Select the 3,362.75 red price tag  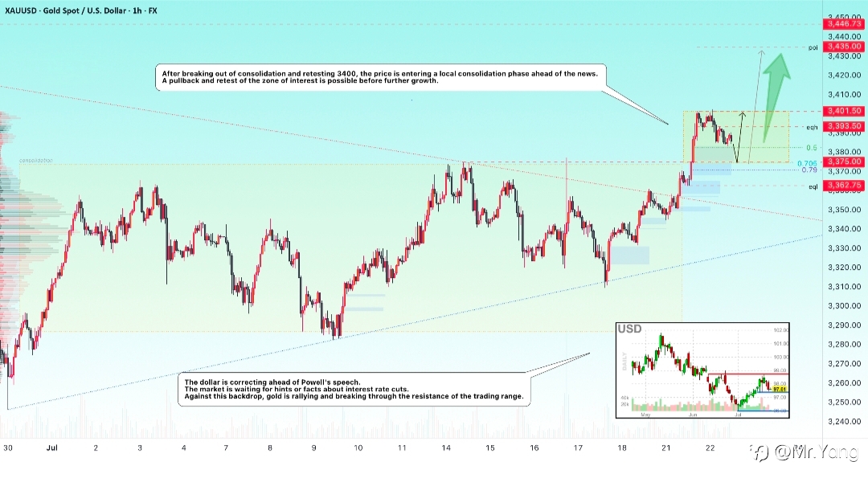click(844, 186)
